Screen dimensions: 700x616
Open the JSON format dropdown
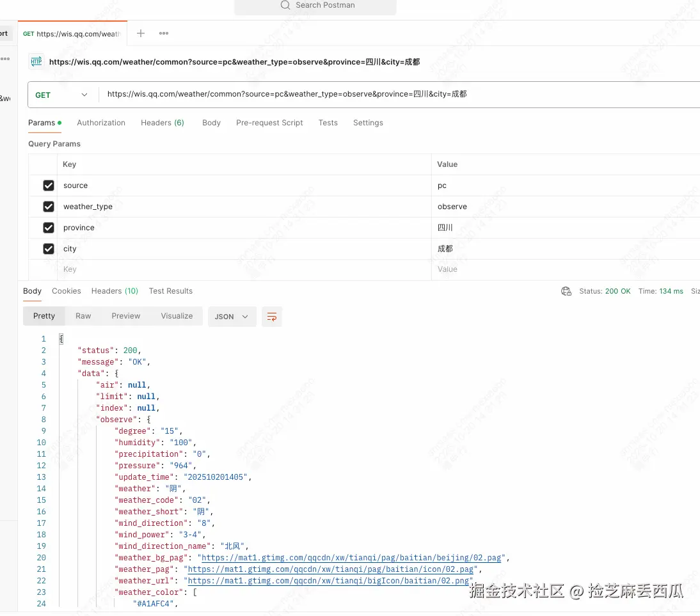click(232, 317)
